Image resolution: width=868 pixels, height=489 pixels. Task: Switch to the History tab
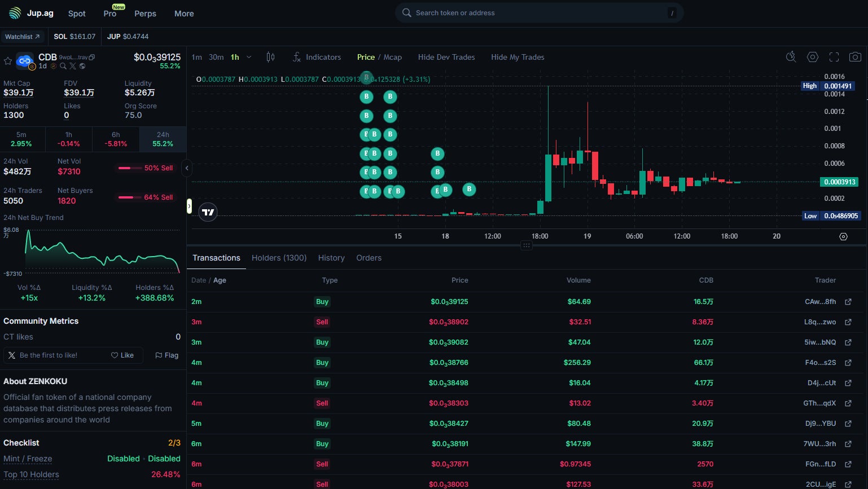331,258
